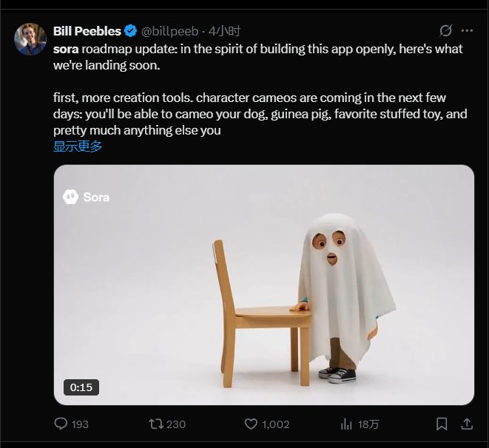Click the Sora logo watermark on video
Image resolution: width=489 pixels, height=448 pixels.
[x=87, y=197]
